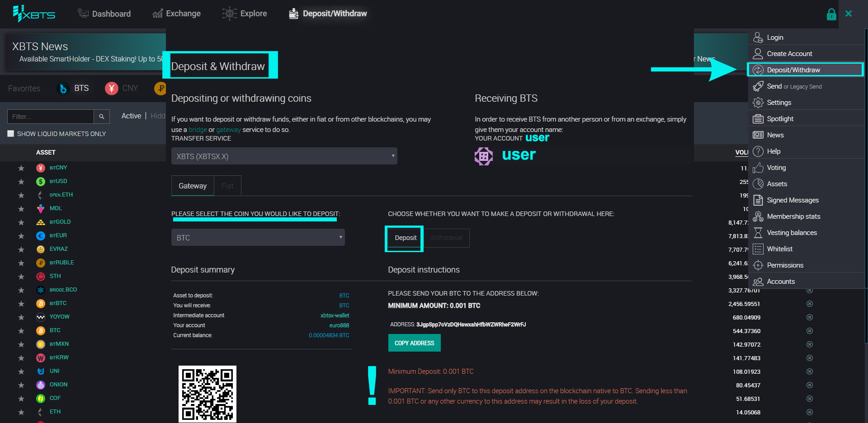Open the Favorites market tab
The image size is (868, 423).
[x=24, y=89]
